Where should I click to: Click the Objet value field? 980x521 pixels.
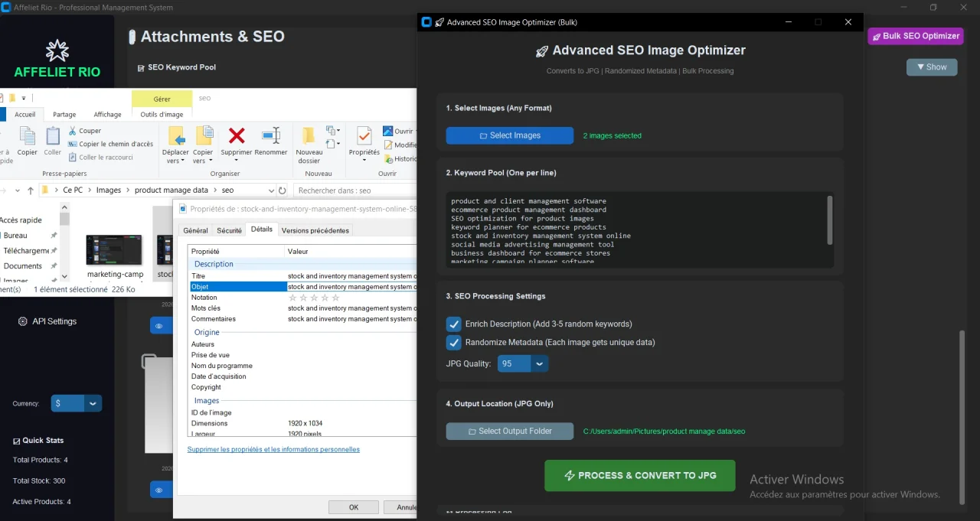click(x=352, y=287)
